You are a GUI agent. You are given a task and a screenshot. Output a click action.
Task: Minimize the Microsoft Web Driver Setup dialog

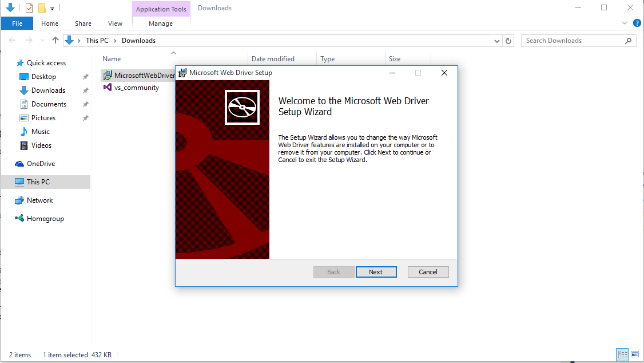coord(392,73)
